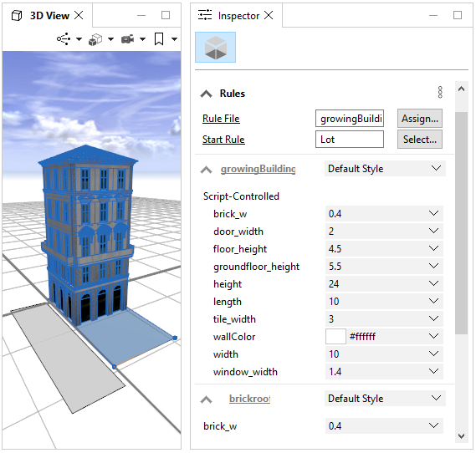476x453 pixels.
Task: Click the Script-Controlled label
Action: pos(241,196)
